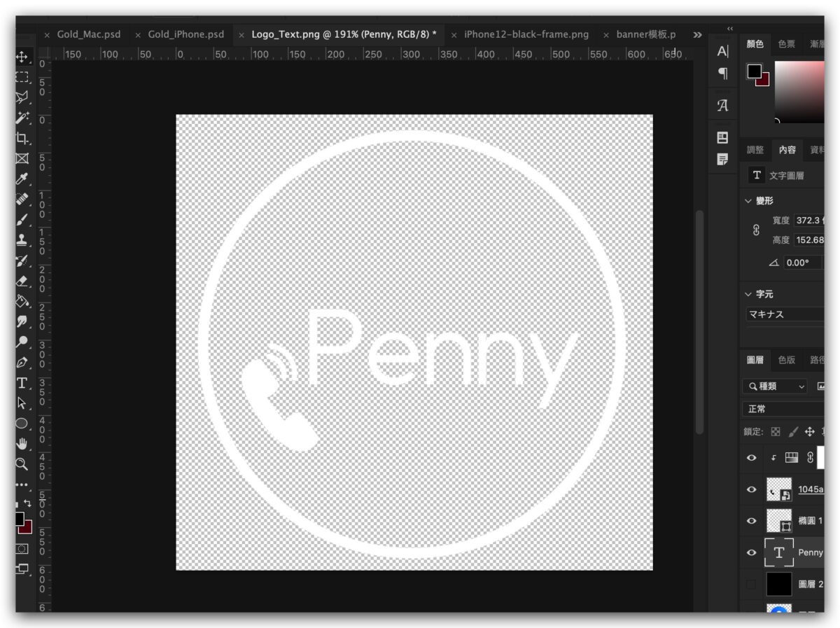Screen dimensions: 840x628
Task: Select the Zoom magnifier tool
Action: 22,463
